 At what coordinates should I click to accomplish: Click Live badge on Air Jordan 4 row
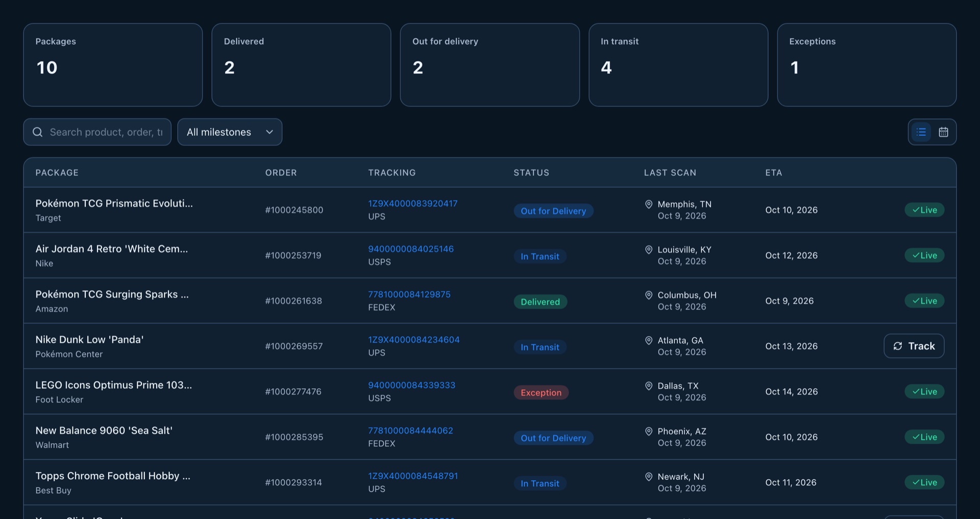(924, 255)
